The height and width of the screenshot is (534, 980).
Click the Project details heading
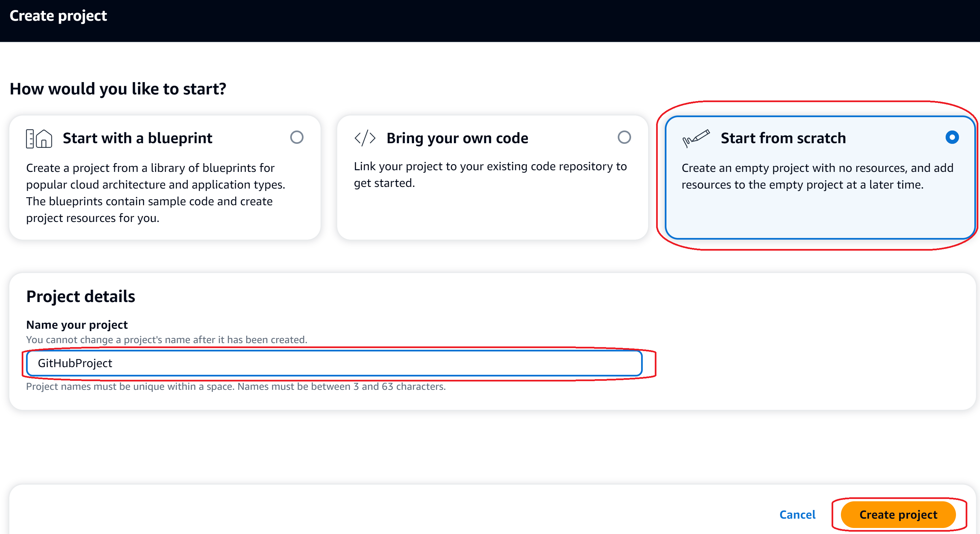(81, 296)
